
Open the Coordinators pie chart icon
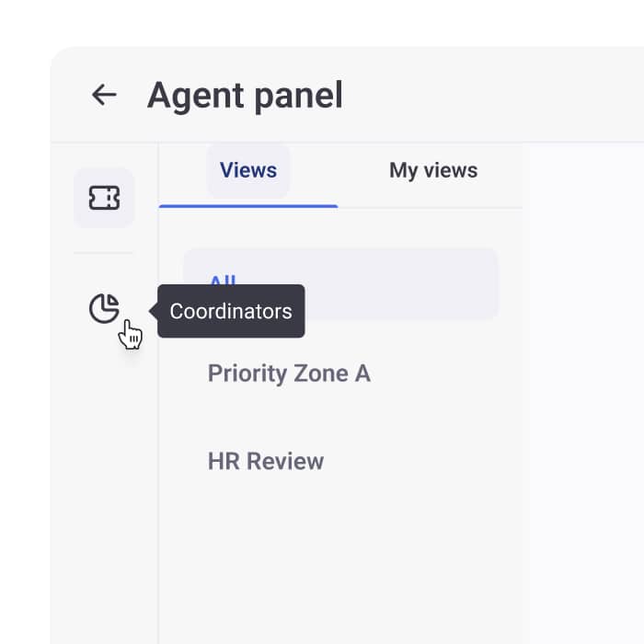(x=104, y=308)
